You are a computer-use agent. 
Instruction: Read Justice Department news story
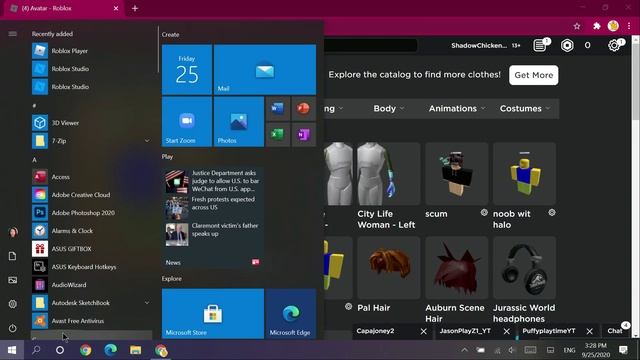click(x=213, y=181)
